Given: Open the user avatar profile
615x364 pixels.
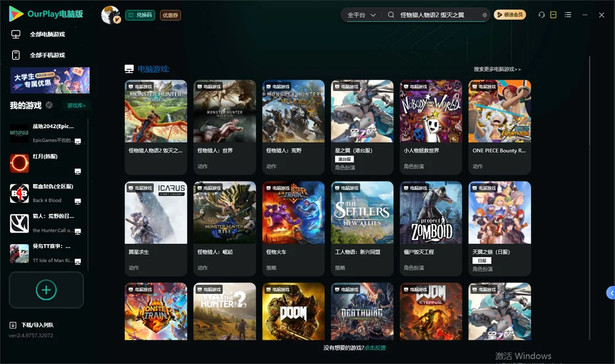Looking at the screenshot, I should [x=111, y=15].
